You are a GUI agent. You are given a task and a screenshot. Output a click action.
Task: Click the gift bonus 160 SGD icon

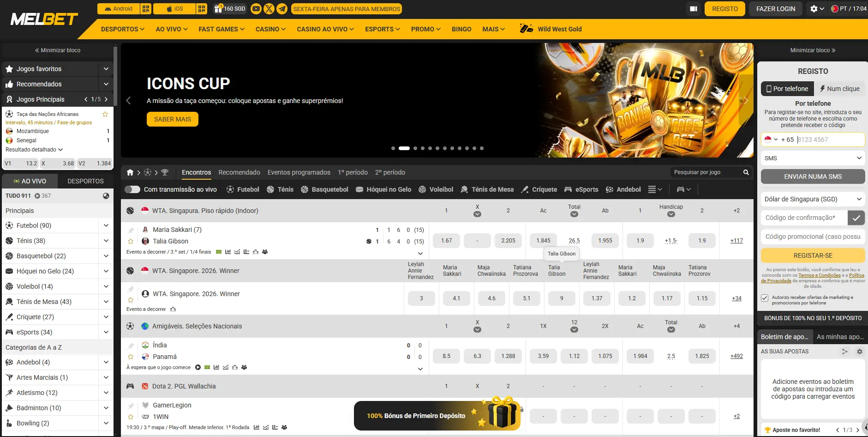pos(218,8)
